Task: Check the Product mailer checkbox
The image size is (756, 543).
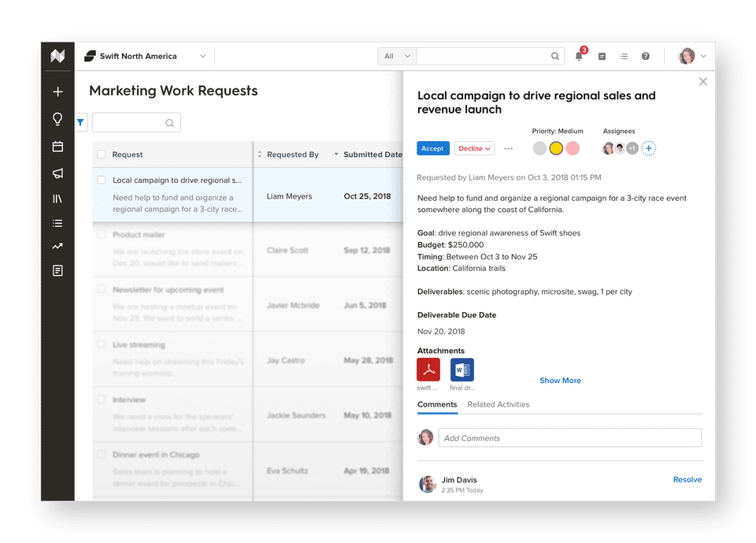Action: tap(102, 234)
